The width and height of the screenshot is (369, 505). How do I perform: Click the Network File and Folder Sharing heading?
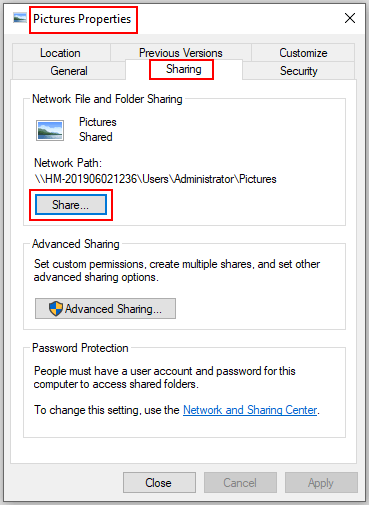(107, 99)
